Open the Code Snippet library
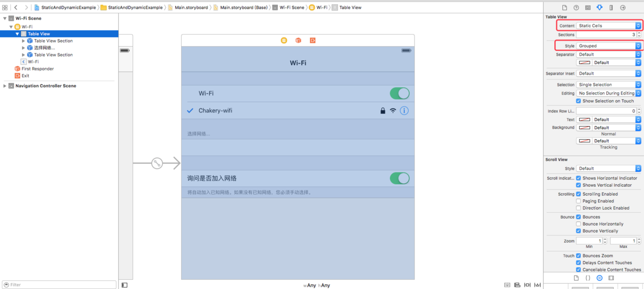 (x=588, y=278)
